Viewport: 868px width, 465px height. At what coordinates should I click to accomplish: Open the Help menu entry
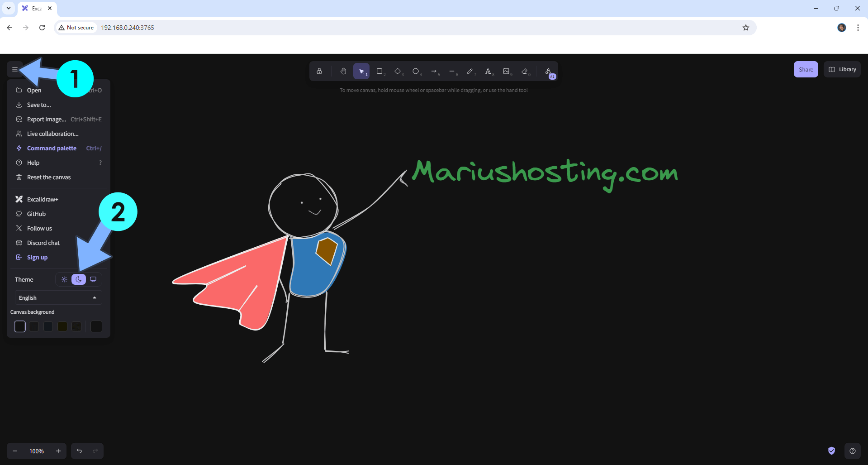tap(59, 163)
